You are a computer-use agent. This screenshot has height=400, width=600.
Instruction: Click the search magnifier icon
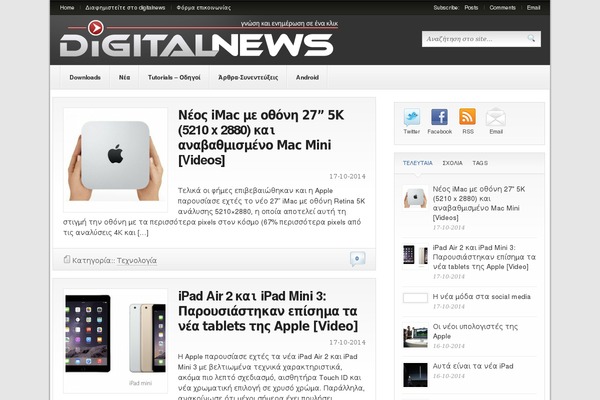pyautogui.click(x=531, y=38)
